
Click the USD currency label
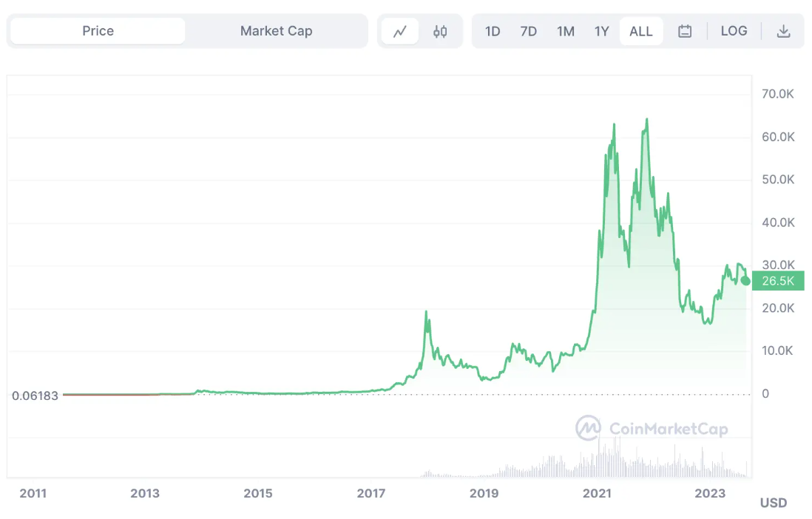click(773, 503)
